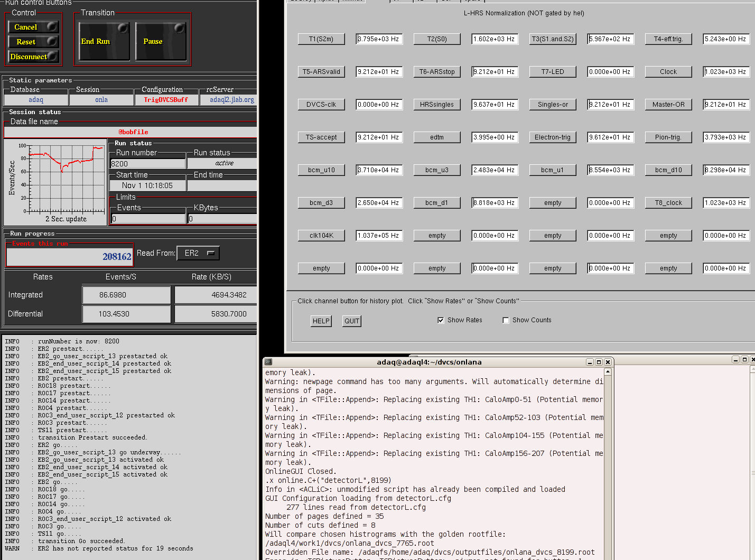Click the Start time value Nov 1 10:18:05
This screenshot has height=560, width=755.
point(147,185)
